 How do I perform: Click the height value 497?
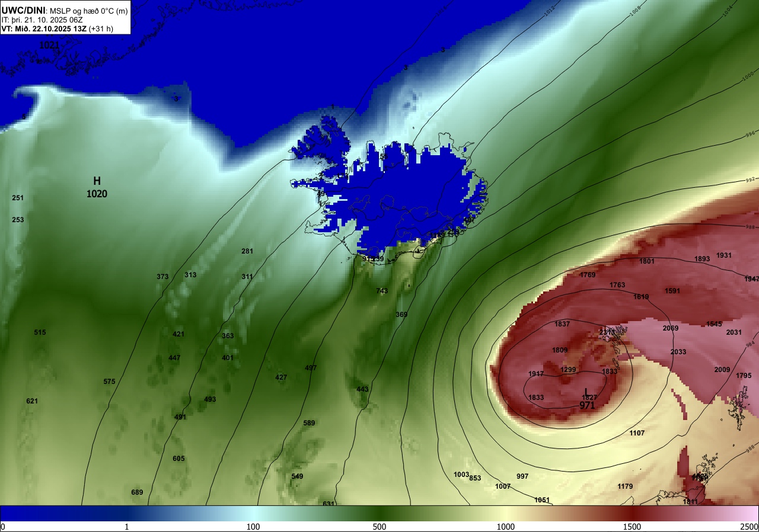pos(311,368)
